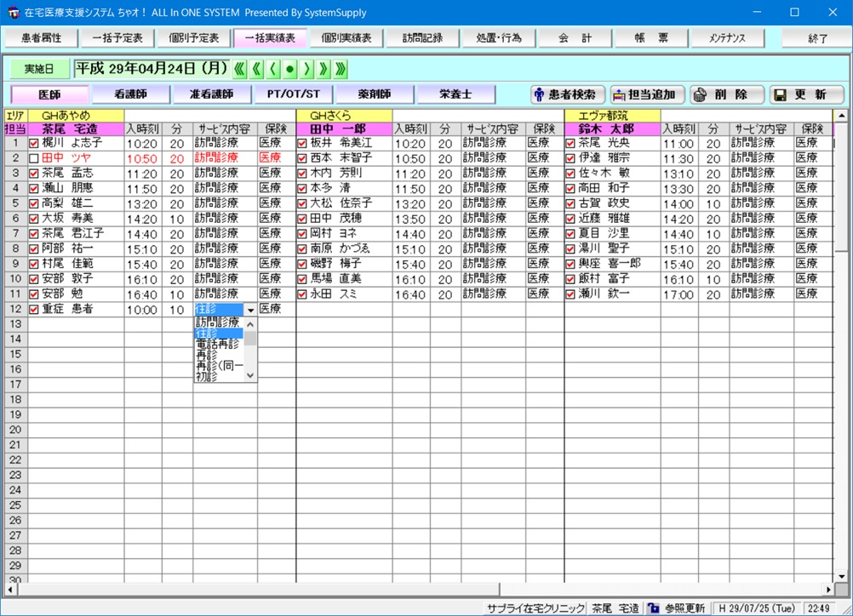853x616 pixels.
Task: Uncheck the 重症 患者 checkbox
Action: click(34, 310)
